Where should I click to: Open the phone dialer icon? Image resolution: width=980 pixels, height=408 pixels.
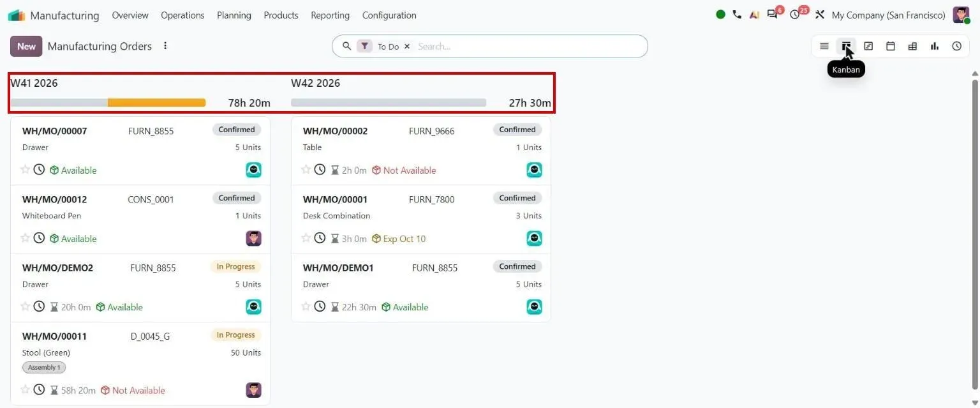[x=737, y=15]
